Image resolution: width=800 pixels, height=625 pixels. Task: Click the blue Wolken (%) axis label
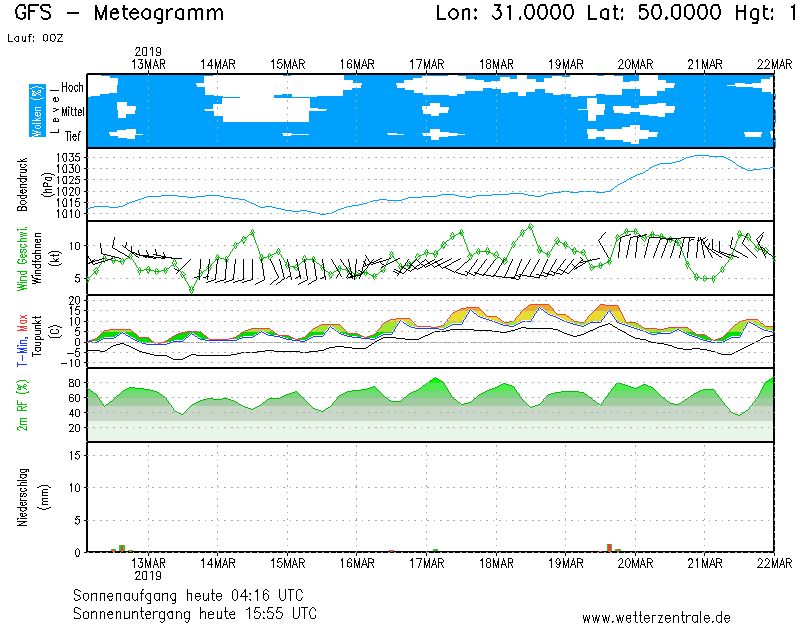tap(37, 111)
